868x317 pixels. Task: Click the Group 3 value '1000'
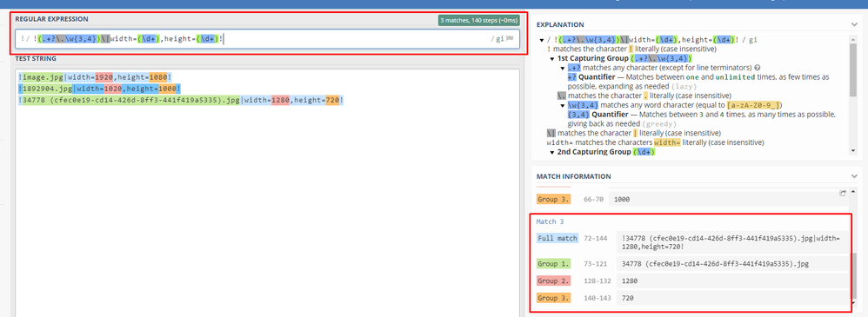pyautogui.click(x=622, y=199)
